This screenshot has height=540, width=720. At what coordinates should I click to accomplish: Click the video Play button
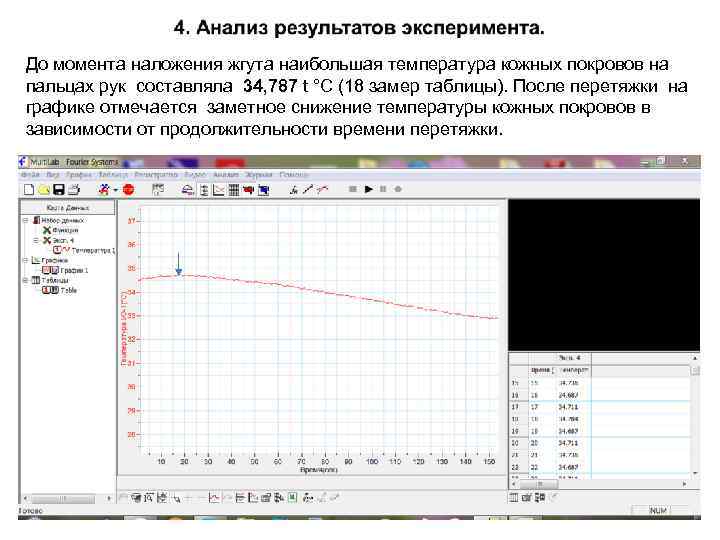[x=368, y=189]
